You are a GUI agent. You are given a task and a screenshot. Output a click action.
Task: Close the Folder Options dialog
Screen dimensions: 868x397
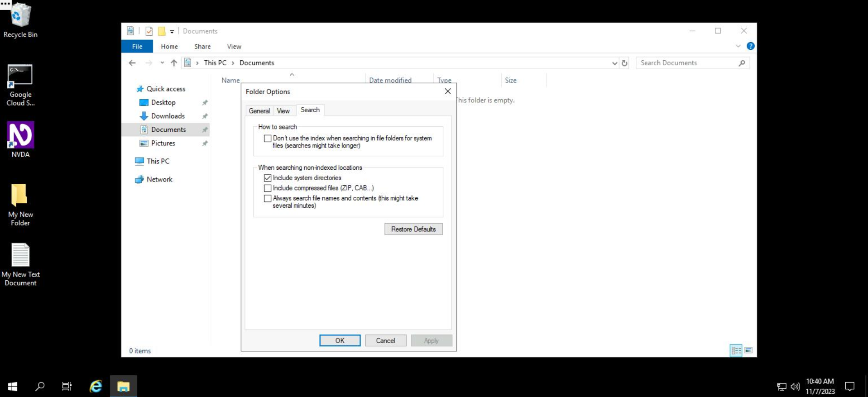[448, 91]
